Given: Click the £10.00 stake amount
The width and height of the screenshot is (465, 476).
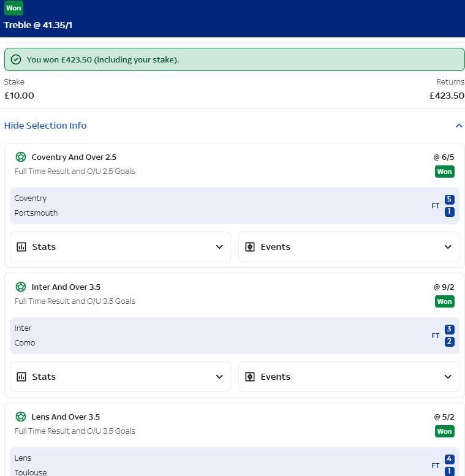Looking at the screenshot, I should coord(19,96).
